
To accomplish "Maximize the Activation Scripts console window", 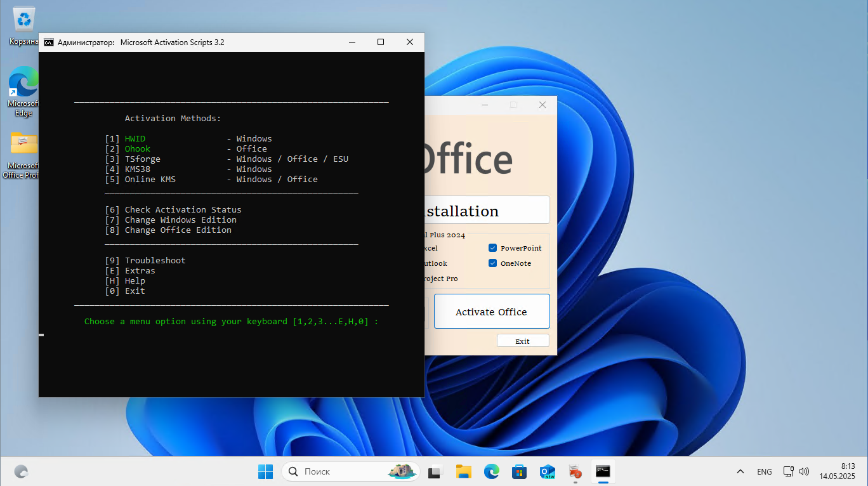I will (x=381, y=43).
